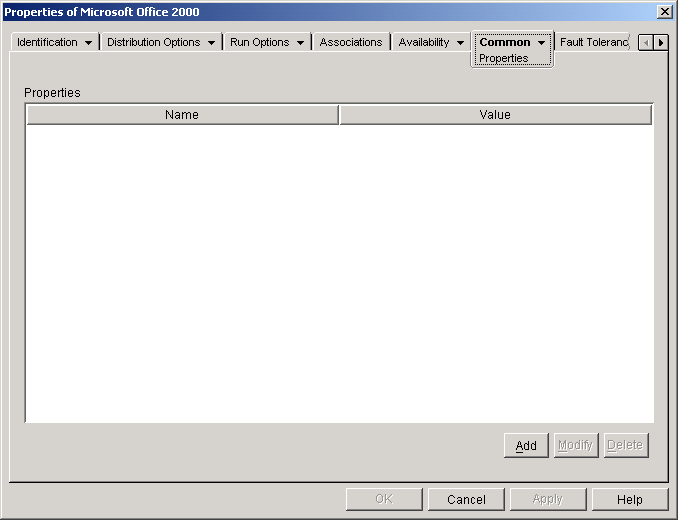Image resolution: width=678 pixels, height=520 pixels.
Task: Open the Fault Tolerance tab
Action: click(593, 42)
